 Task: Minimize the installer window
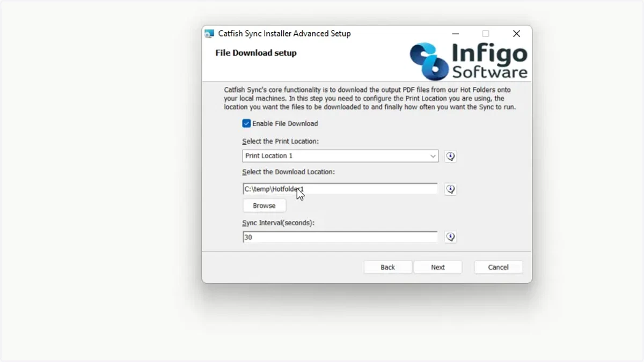coord(455,34)
